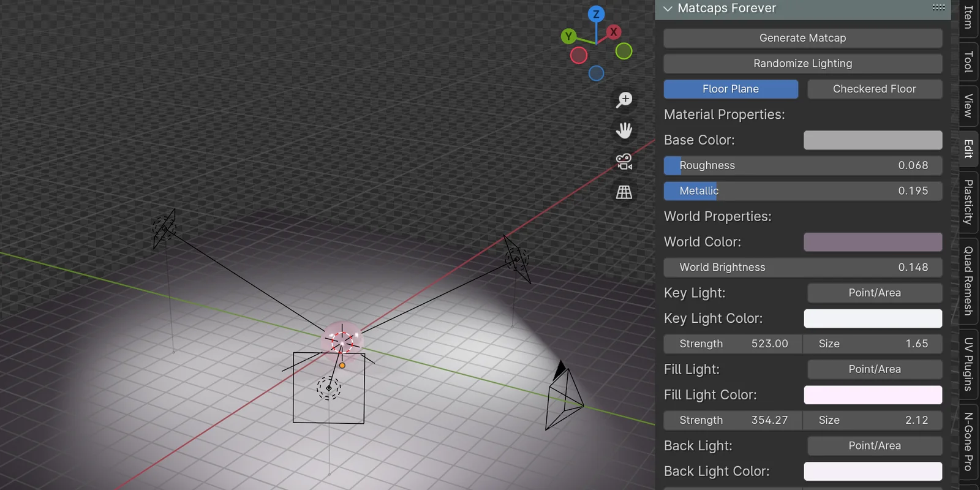Toggle Fill Light Point/Area button
980x490 pixels.
coord(875,369)
